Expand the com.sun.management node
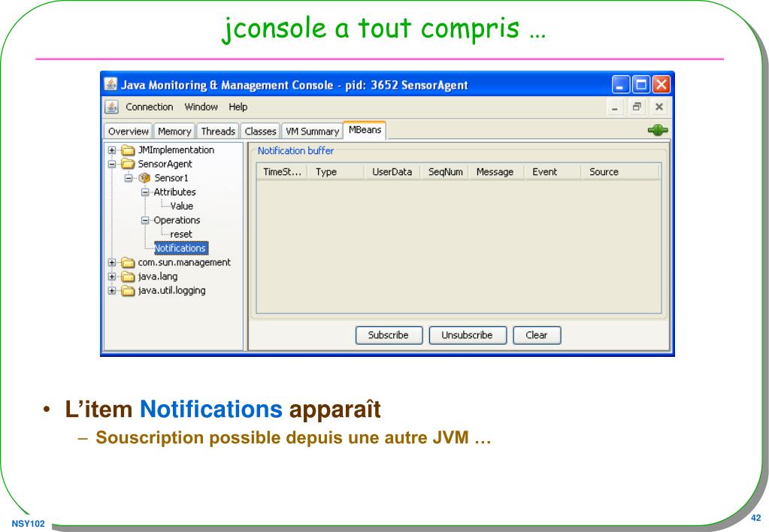Viewport: 769px width, 532px height. 112,263
